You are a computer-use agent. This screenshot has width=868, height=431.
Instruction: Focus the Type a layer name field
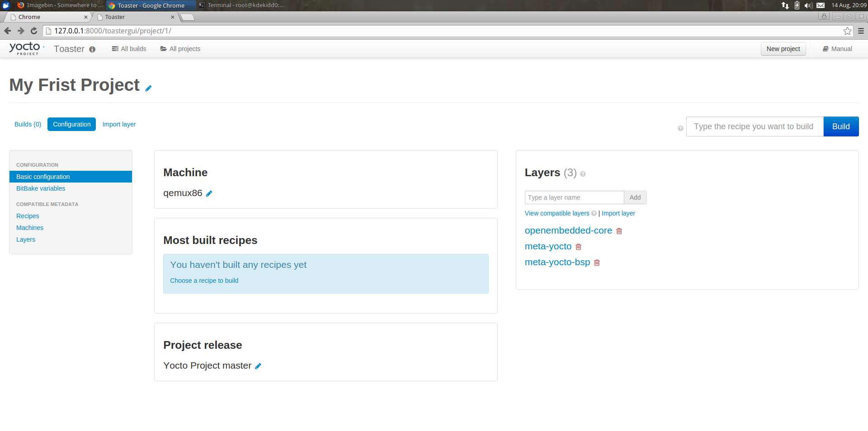coord(574,197)
